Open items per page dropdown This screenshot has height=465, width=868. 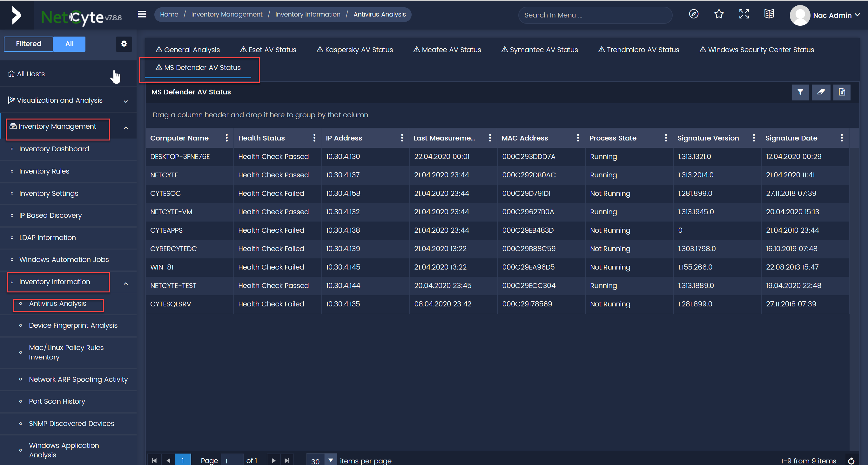point(331,460)
